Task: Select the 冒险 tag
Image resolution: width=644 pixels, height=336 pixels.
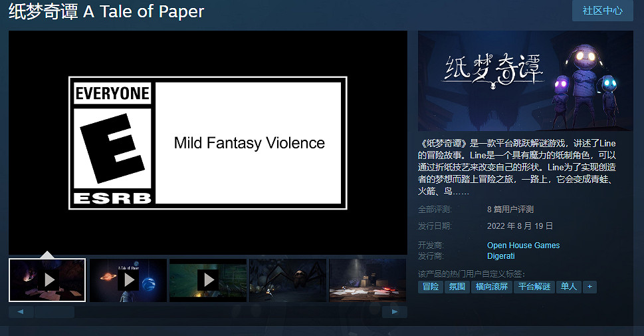Action: pos(431,287)
